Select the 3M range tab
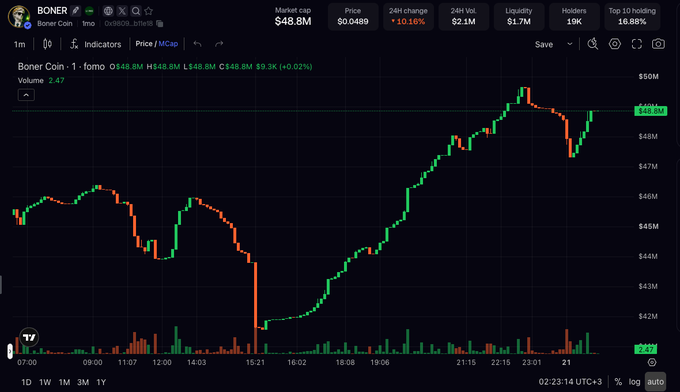 [x=83, y=382]
